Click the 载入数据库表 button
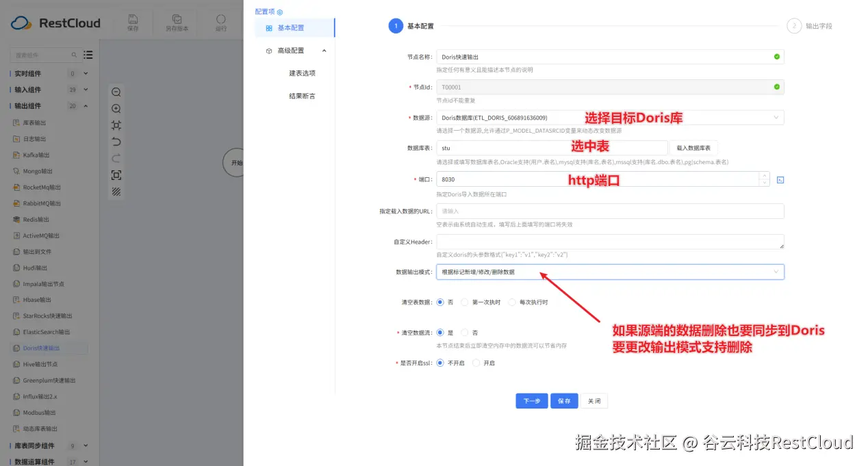Image resolution: width=868 pixels, height=466 pixels. (x=694, y=147)
